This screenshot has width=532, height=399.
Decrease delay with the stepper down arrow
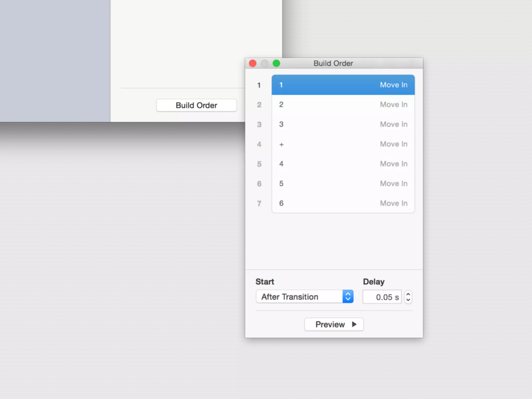coord(408,300)
